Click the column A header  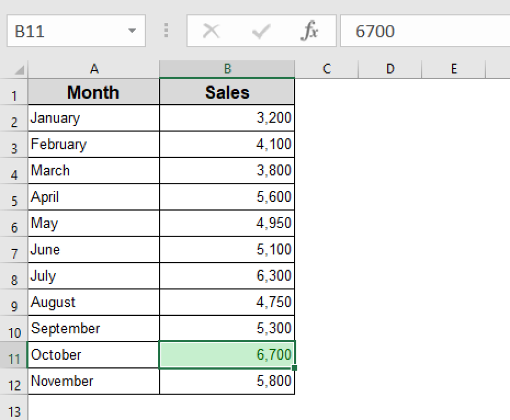pyautogui.click(x=94, y=69)
